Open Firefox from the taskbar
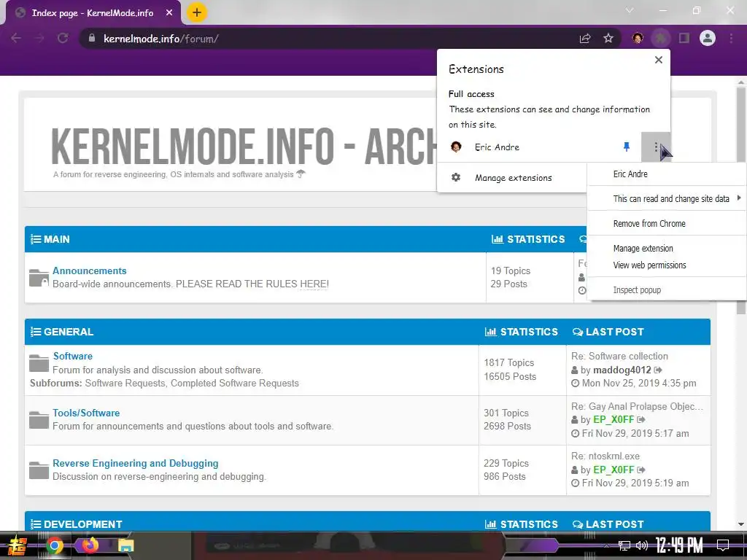Image resolution: width=747 pixels, height=560 pixels. click(90, 545)
